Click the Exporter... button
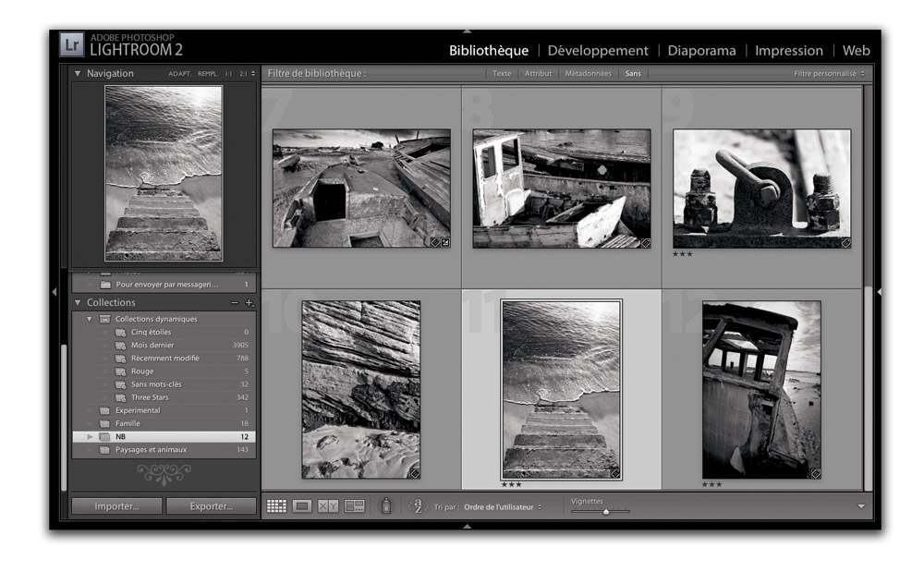 [211, 506]
